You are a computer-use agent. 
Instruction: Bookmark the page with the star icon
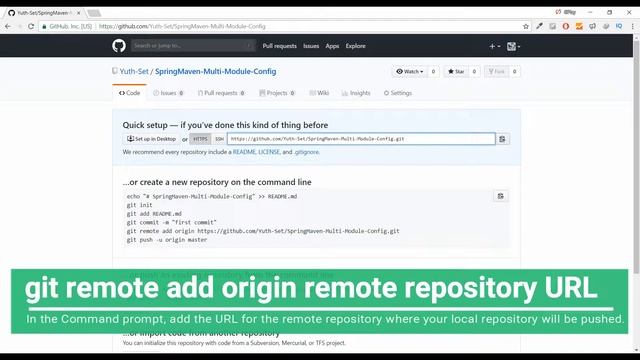526,26
